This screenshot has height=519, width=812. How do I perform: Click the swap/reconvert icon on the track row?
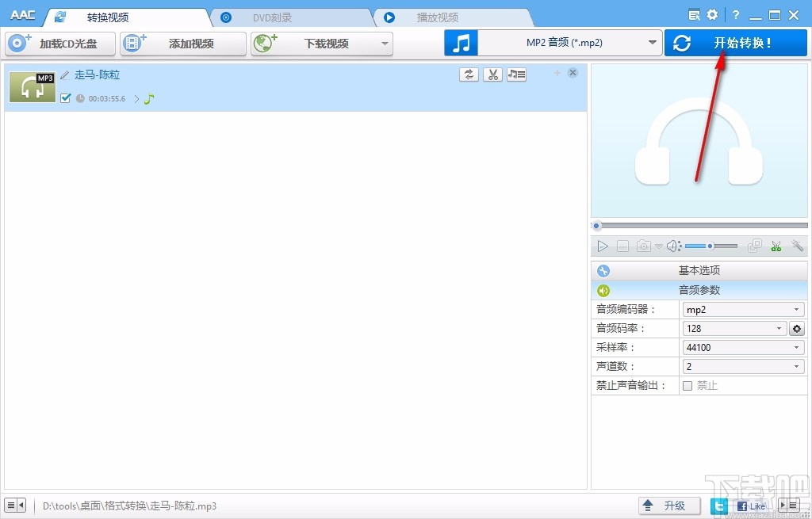pyautogui.click(x=469, y=74)
